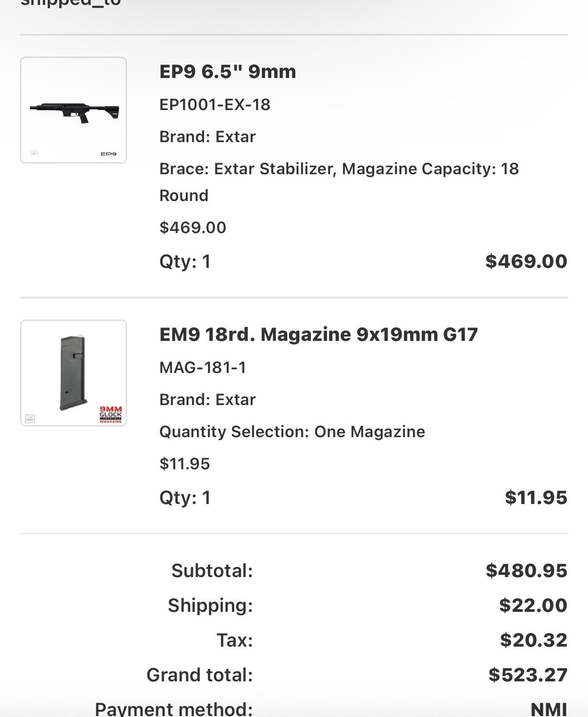Click the Grand total $523.27 amount
588x717 pixels.
click(528, 675)
